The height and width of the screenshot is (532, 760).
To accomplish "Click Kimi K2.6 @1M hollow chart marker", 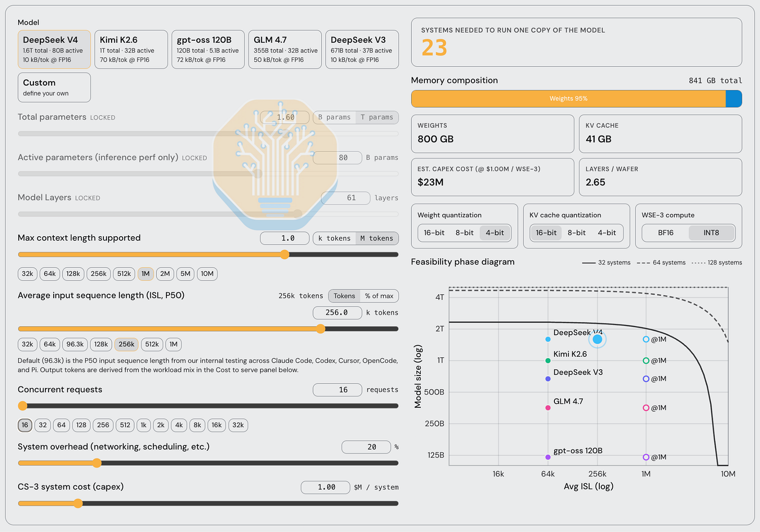I will (x=646, y=360).
